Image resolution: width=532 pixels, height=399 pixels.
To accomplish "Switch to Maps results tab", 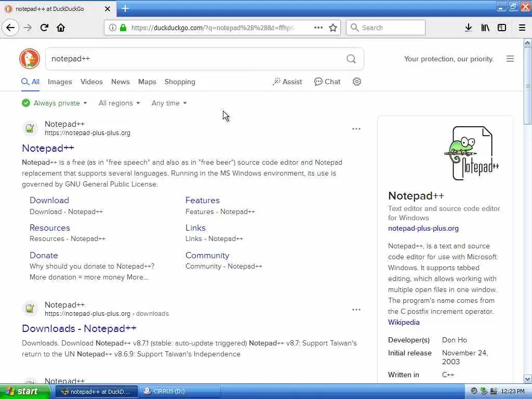I will click(147, 82).
